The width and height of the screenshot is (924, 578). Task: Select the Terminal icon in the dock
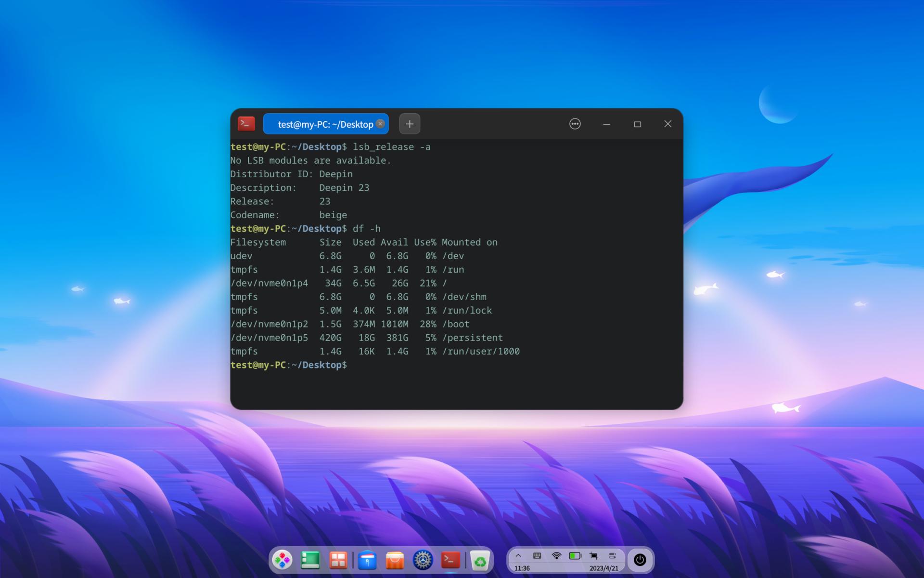click(451, 560)
